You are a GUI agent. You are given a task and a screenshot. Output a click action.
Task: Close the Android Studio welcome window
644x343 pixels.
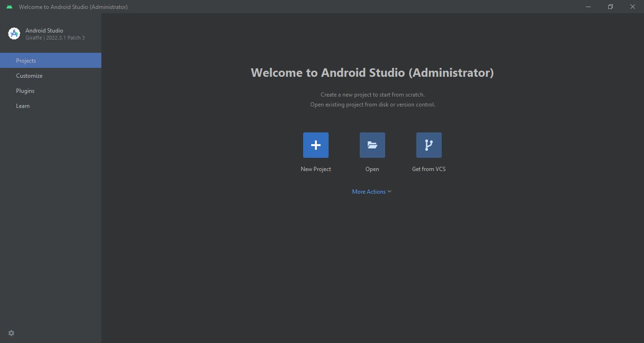tap(633, 7)
